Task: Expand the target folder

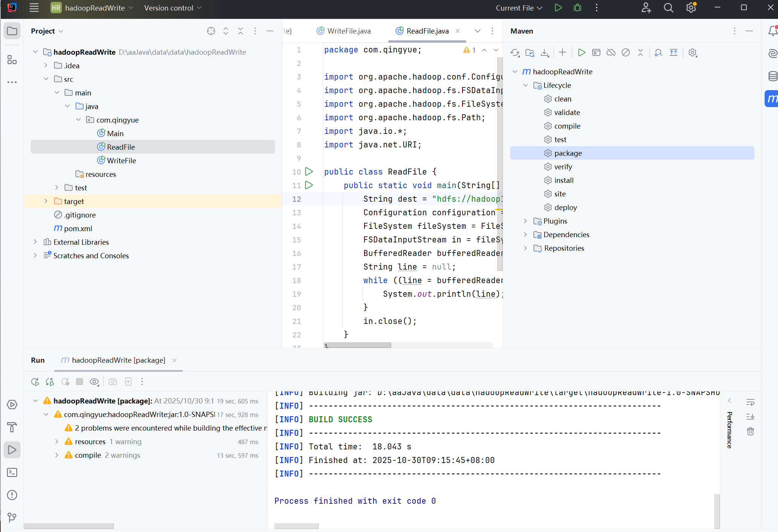Action: (46, 201)
